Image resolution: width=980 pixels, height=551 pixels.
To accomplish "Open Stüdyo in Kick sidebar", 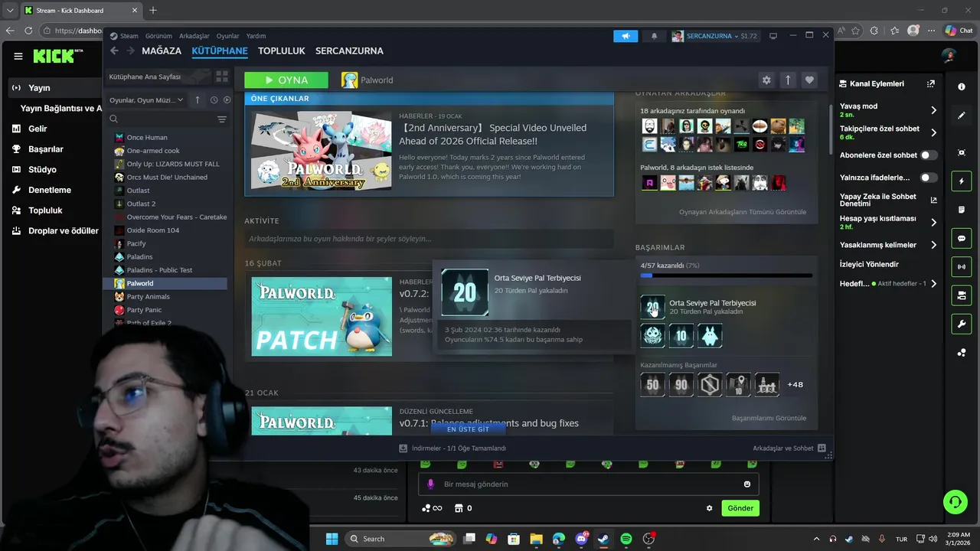I will coord(42,169).
